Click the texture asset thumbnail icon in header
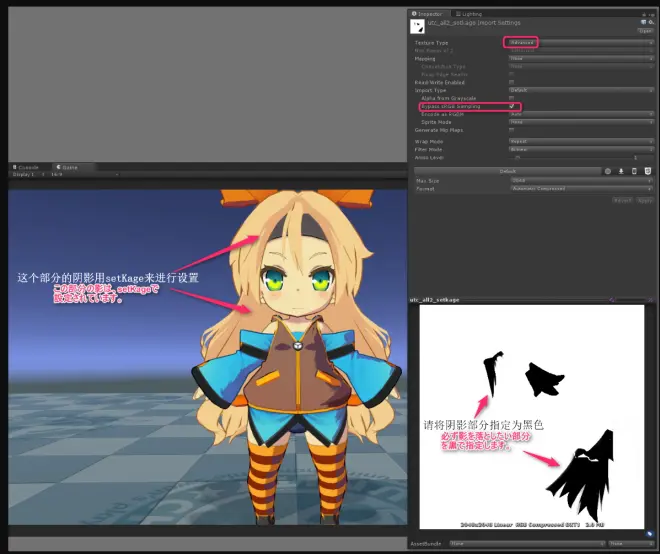 [x=418, y=27]
